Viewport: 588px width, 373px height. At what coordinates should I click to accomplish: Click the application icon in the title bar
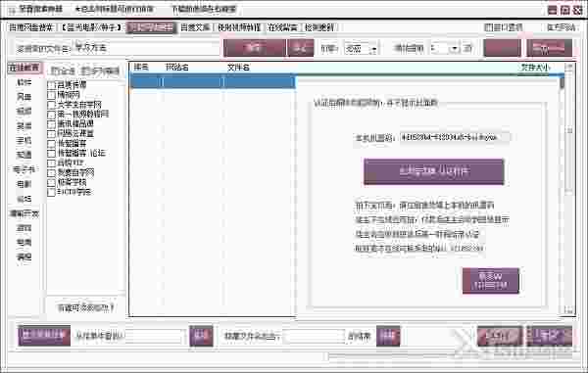coord(12,10)
